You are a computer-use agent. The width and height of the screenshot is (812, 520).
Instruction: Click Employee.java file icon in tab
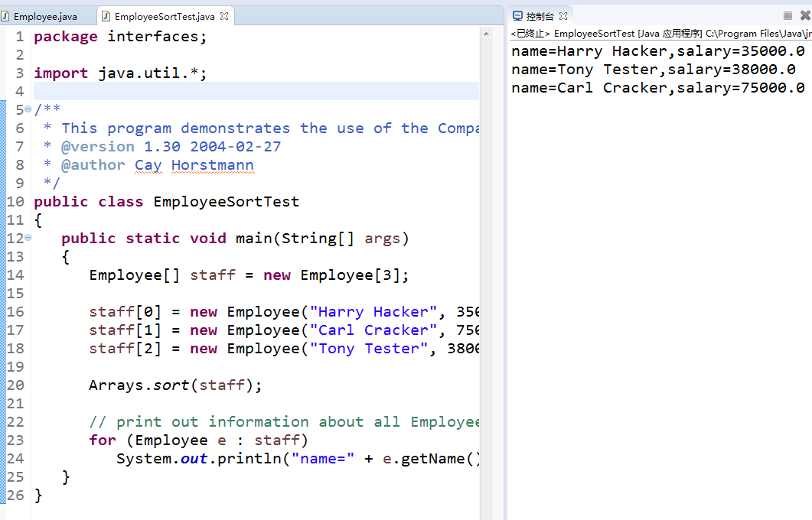[x=5, y=16]
